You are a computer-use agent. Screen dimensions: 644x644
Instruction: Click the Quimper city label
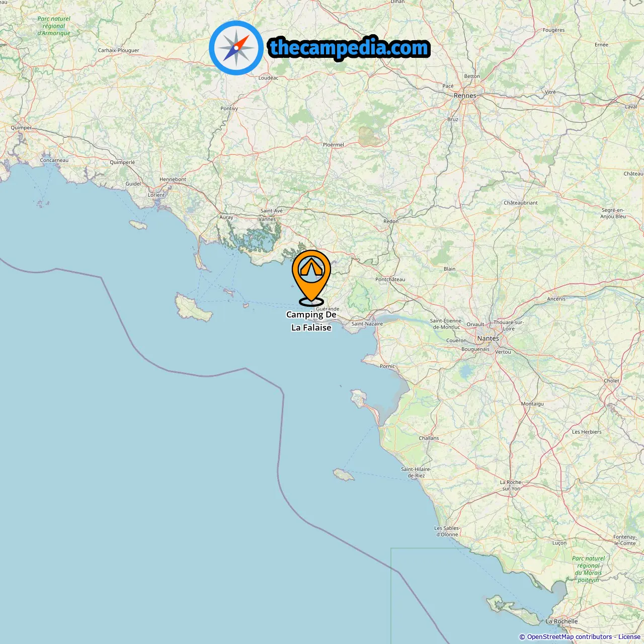(21, 128)
